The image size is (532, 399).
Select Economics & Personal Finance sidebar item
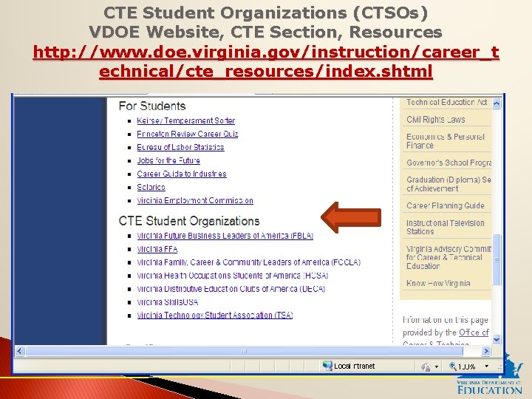[445, 141]
